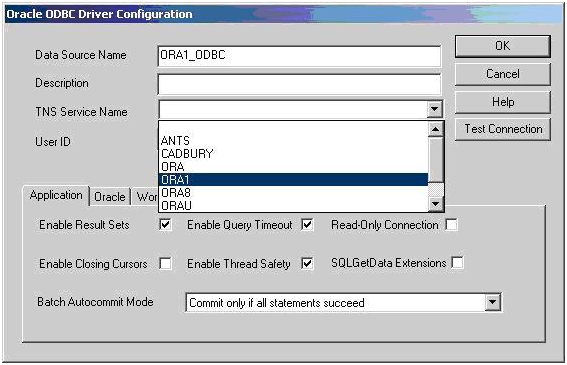The height and width of the screenshot is (365, 567).
Task: Click the service list scroll up arrow
Action: [x=436, y=129]
